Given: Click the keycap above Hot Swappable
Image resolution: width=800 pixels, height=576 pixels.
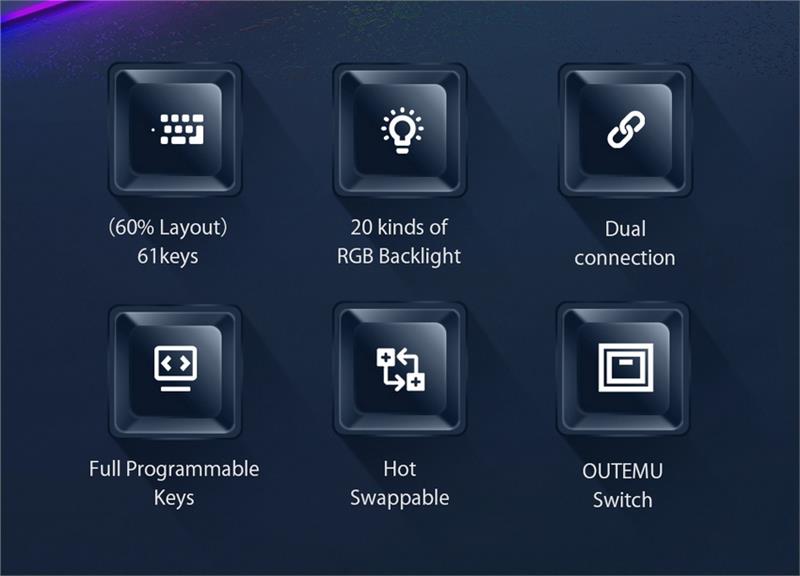Looking at the screenshot, I should [400, 369].
